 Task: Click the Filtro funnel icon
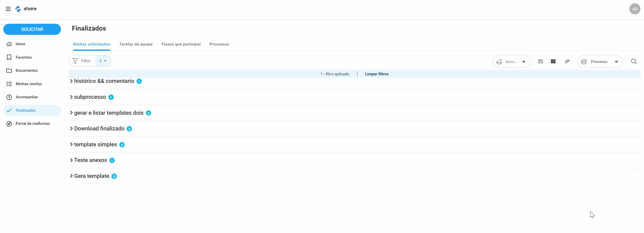75,61
